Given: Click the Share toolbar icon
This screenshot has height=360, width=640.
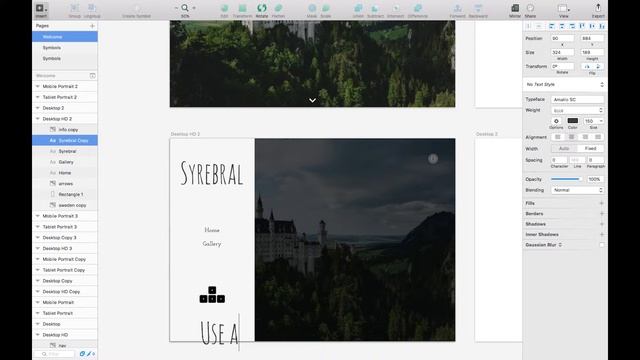Looking at the screenshot, I should pyautogui.click(x=530, y=8).
